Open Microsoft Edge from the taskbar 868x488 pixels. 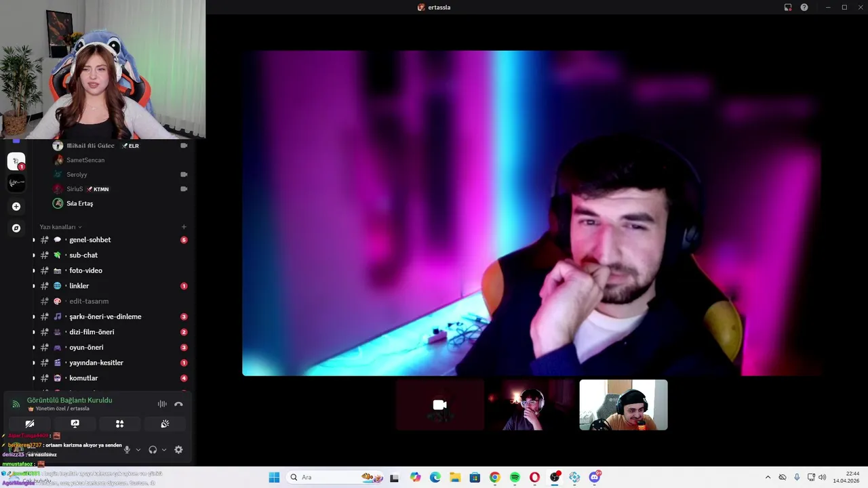pos(435,477)
